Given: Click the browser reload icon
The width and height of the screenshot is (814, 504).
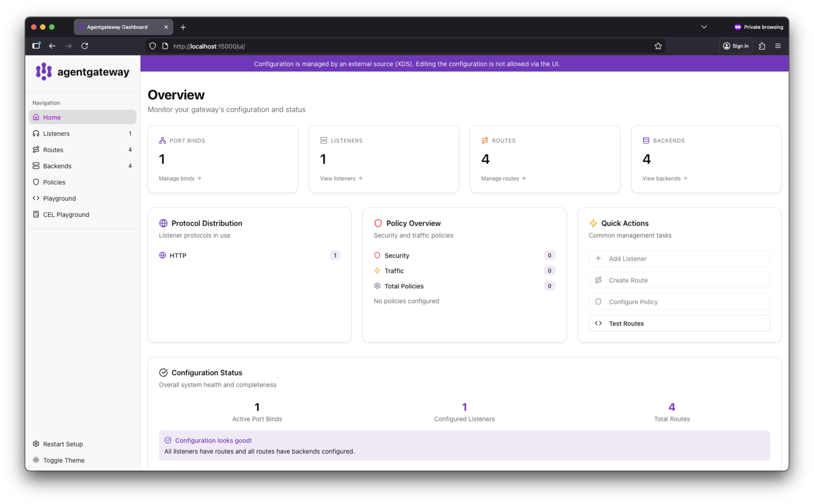Looking at the screenshot, I should [x=85, y=46].
